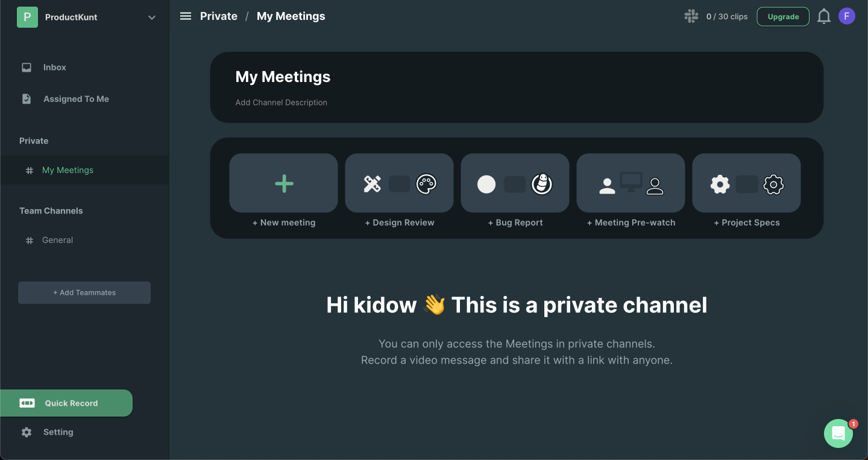Open the General team channel
The image size is (868, 460).
tap(57, 240)
